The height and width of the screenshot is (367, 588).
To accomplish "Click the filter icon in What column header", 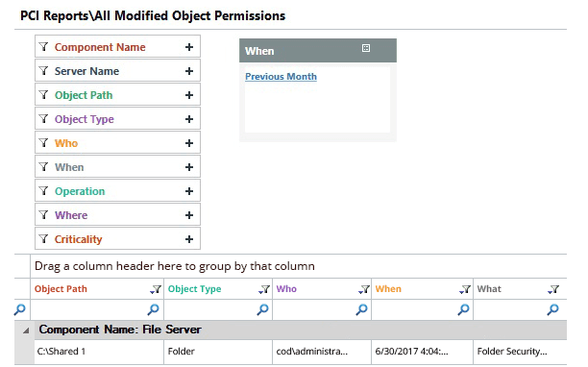I will click(553, 289).
